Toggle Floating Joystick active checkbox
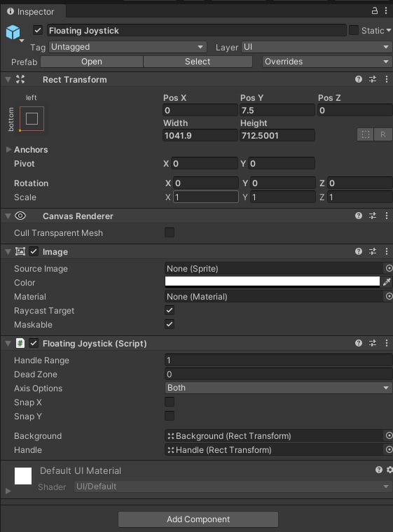Screen dimensions: 393x532 tap(38, 30)
